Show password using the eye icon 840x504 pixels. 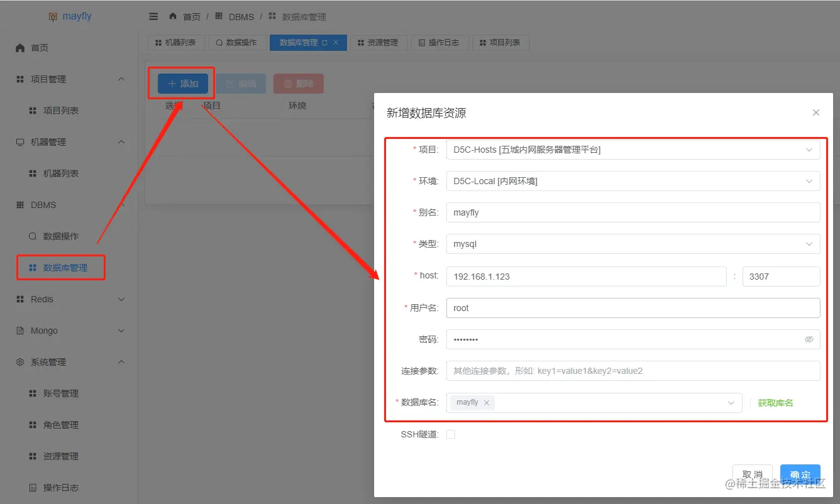tap(809, 339)
